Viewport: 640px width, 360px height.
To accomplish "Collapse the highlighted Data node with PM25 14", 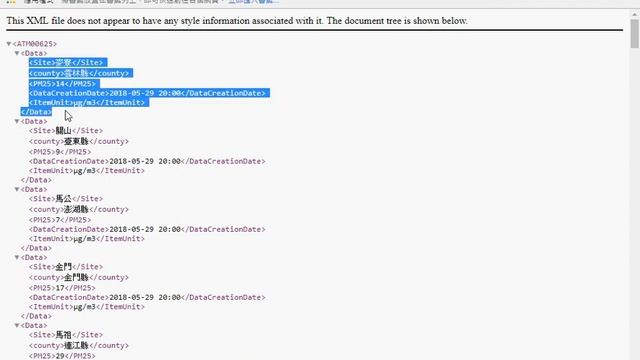I will pyautogui.click(x=17, y=53).
